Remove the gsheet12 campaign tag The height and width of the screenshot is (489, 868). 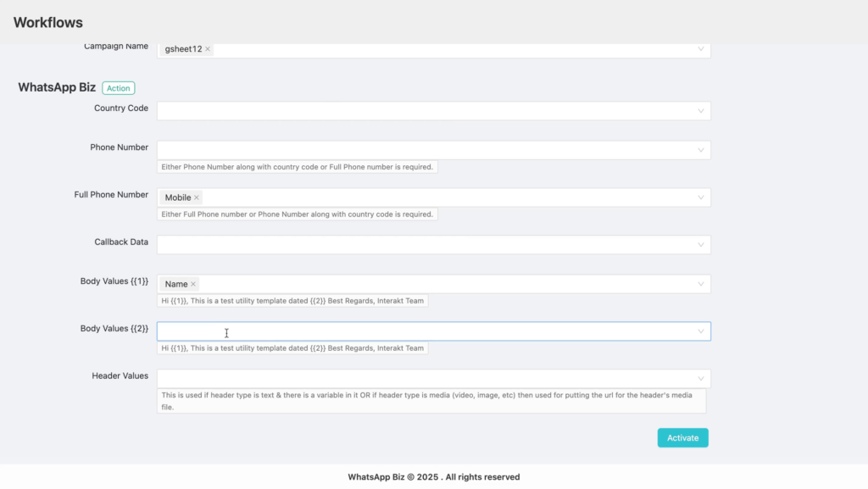pos(208,49)
